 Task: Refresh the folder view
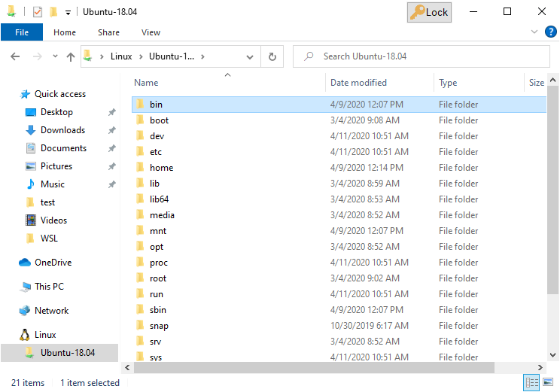(x=272, y=56)
